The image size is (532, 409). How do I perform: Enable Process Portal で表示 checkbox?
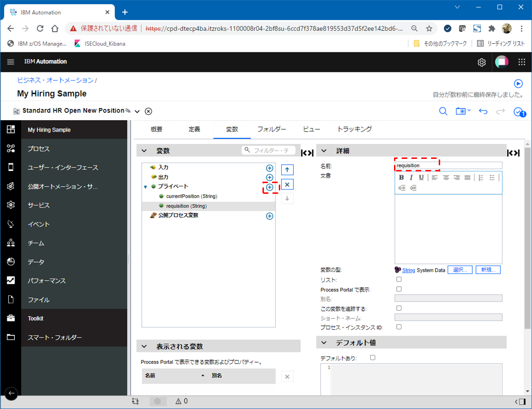(x=399, y=289)
